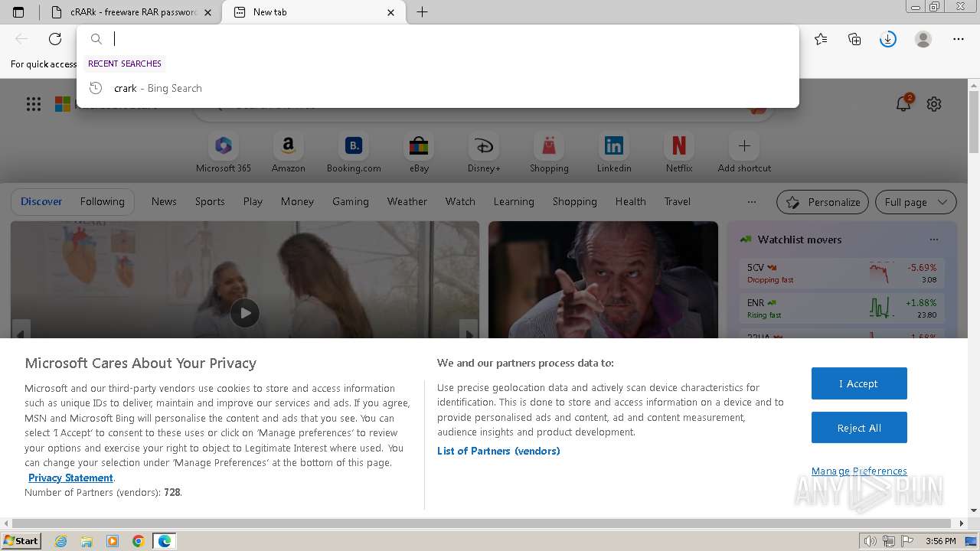The image size is (980, 551).
Task: Open Disney+ shortcut
Action: tap(484, 154)
